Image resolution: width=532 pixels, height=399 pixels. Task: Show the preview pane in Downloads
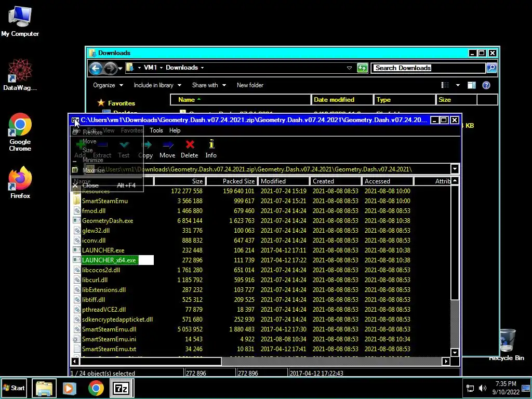[472, 85]
